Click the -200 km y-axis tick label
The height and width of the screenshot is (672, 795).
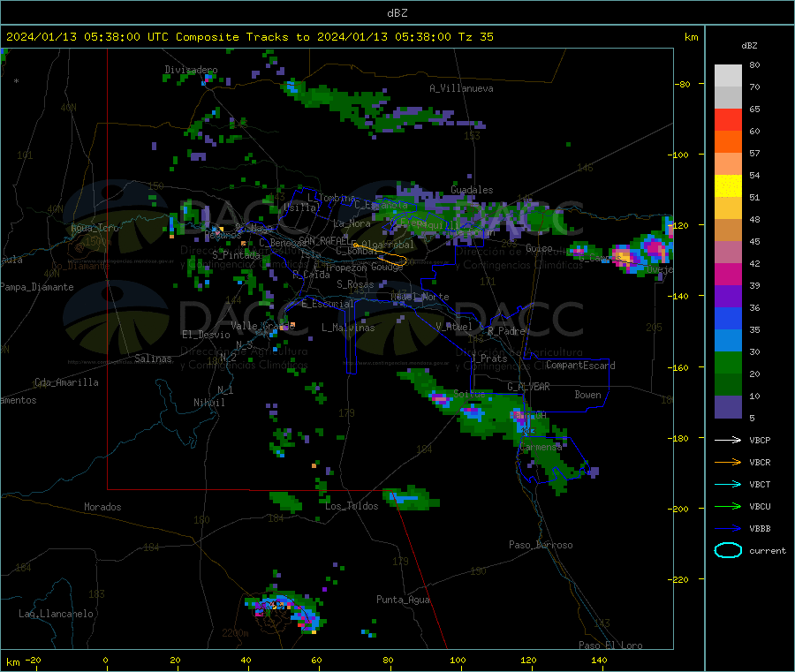[678, 509]
